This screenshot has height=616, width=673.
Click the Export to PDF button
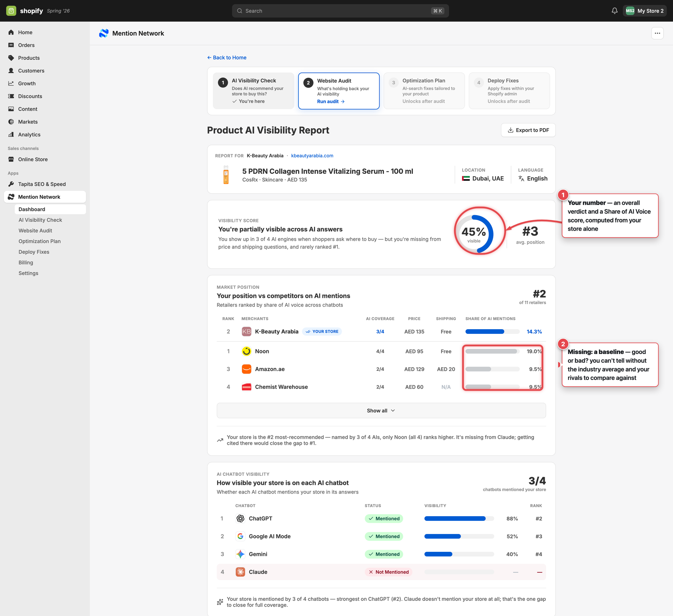tap(528, 130)
